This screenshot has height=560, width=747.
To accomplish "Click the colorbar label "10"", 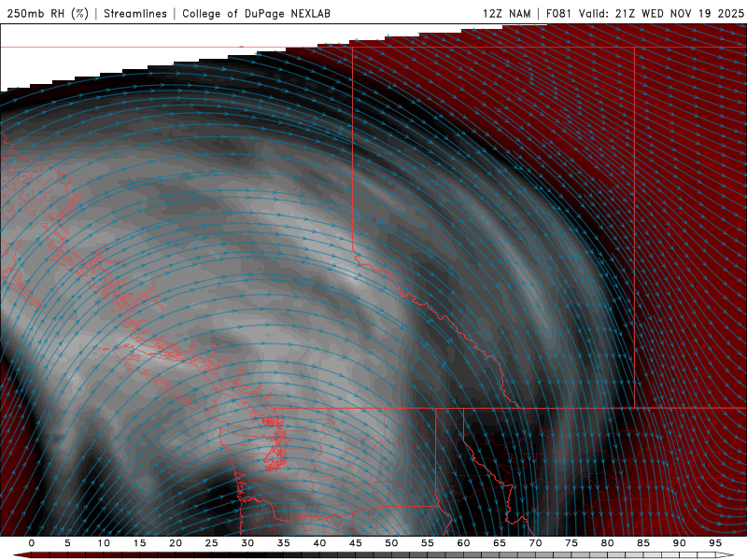I will click(104, 543).
